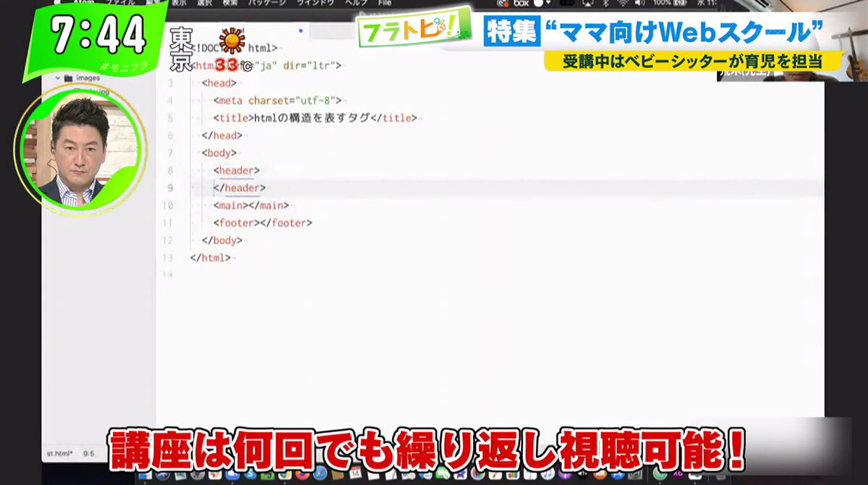The height and width of the screenshot is (485, 868).
Task: Click the meta charset="utf-8" line
Action: click(277, 101)
